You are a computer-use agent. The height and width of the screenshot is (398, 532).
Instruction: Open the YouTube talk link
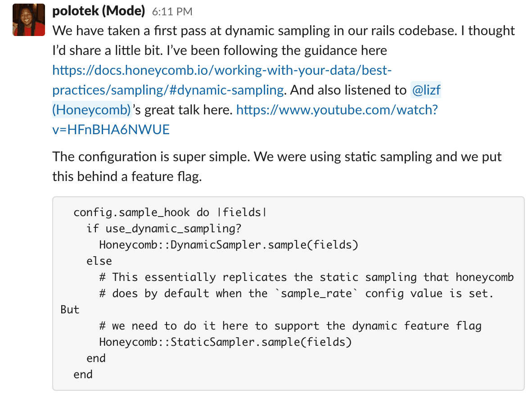(x=336, y=110)
